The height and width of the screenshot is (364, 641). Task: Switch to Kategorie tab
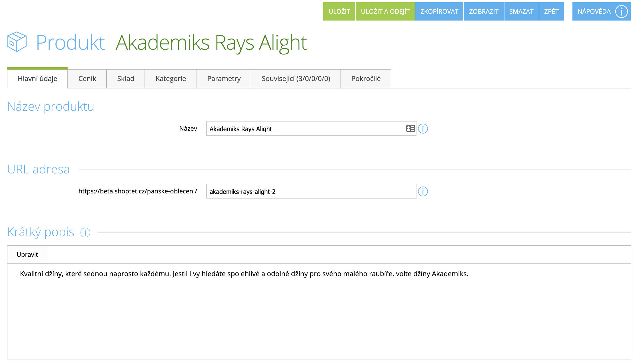[171, 78]
